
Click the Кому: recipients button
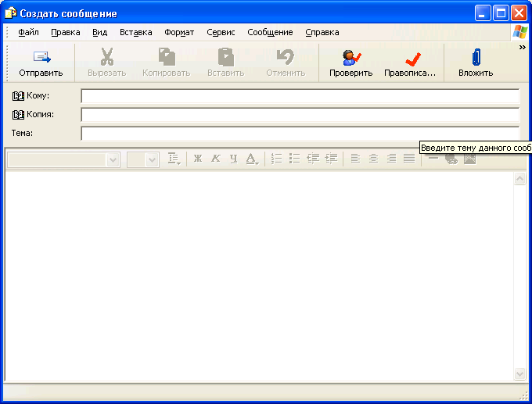click(x=31, y=96)
